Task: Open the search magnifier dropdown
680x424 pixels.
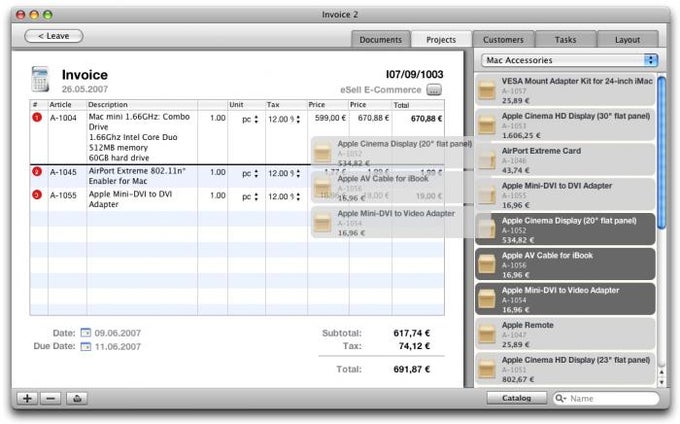Action: [x=560, y=398]
